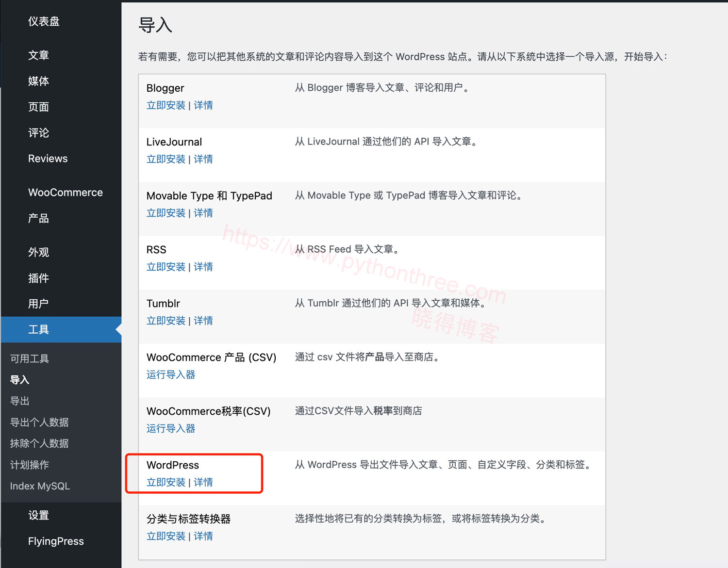Select the 导入 submenu item
The width and height of the screenshot is (728, 568).
20,380
